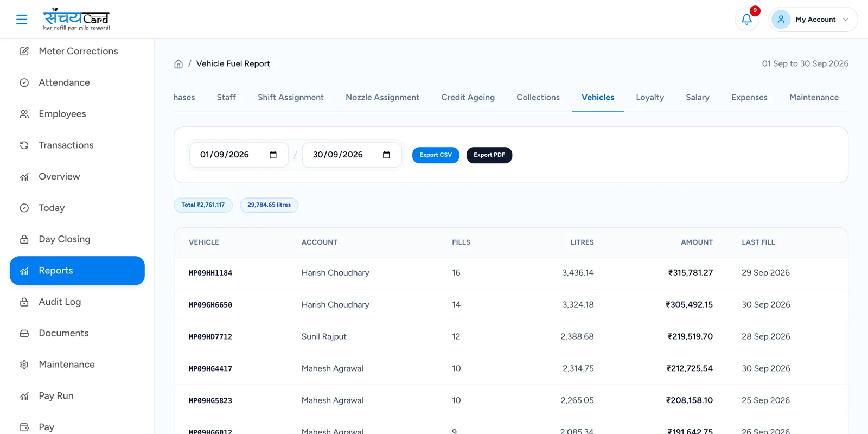Click the AMOUNT column header
The height and width of the screenshot is (434, 868).
pyautogui.click(x=697, y=242)
